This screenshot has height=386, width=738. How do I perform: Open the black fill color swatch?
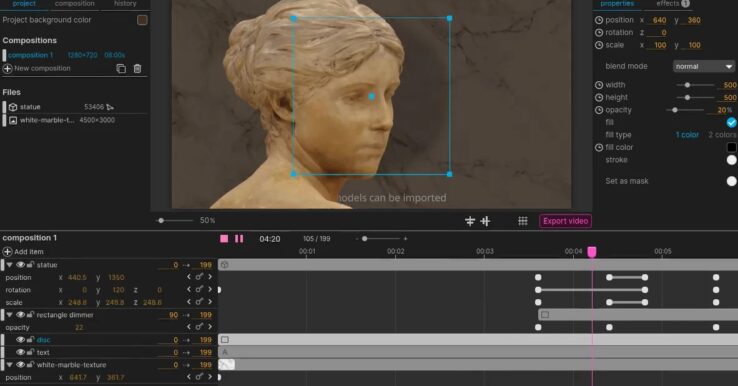(731, 147)
